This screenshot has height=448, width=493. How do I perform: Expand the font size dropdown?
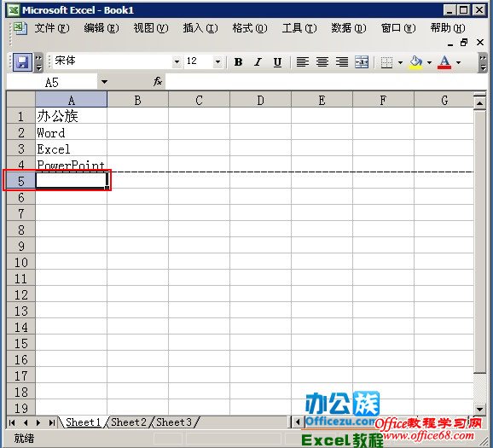coord(217,61)
